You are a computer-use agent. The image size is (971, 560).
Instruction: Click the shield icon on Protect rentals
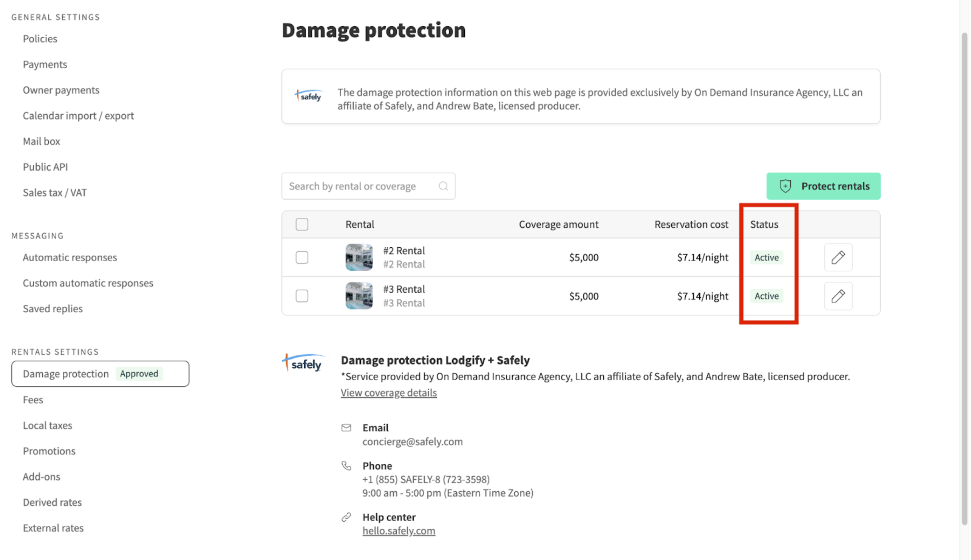click(x=785, y=186)
